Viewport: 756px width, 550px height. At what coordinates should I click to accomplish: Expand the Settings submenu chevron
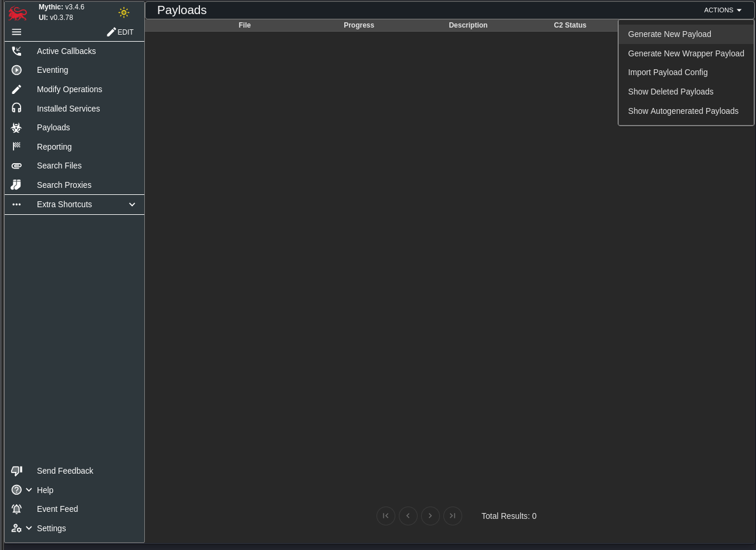click(29, 528)
